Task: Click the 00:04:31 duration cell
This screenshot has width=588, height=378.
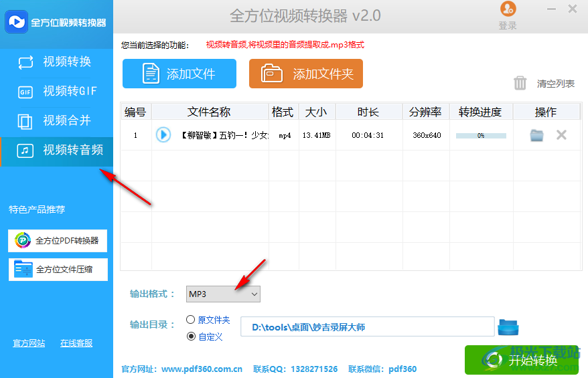Action: [368, 135]
